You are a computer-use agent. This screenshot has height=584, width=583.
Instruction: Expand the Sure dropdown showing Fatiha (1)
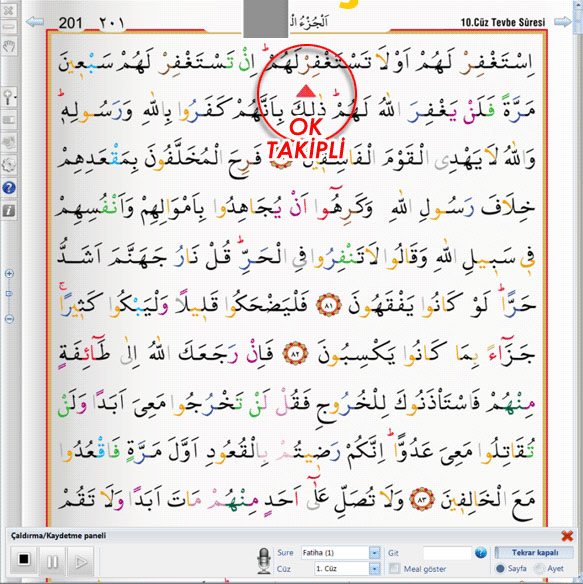[374, 553]
